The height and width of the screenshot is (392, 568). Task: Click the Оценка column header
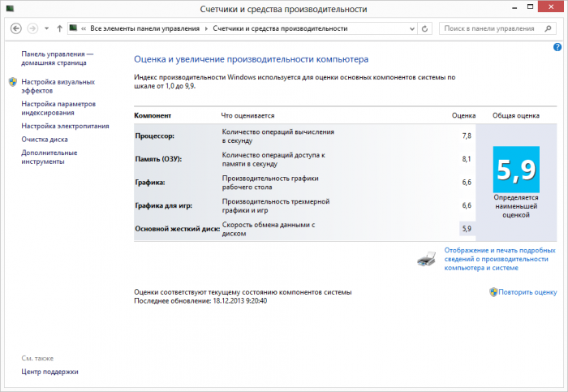(x=463, y=115)
